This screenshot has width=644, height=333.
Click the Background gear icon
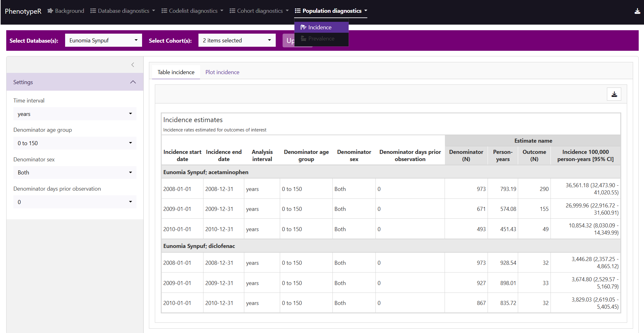tap(50, 11)
